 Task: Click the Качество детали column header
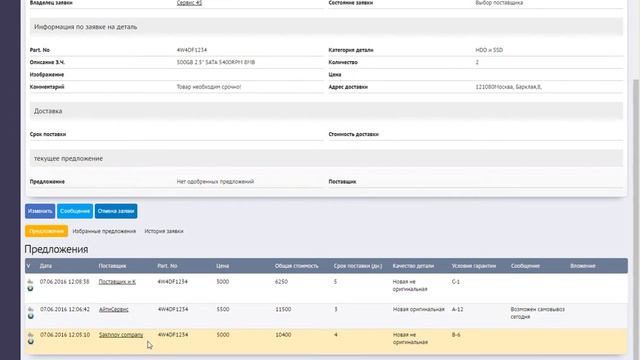click(x=413, y=266)
